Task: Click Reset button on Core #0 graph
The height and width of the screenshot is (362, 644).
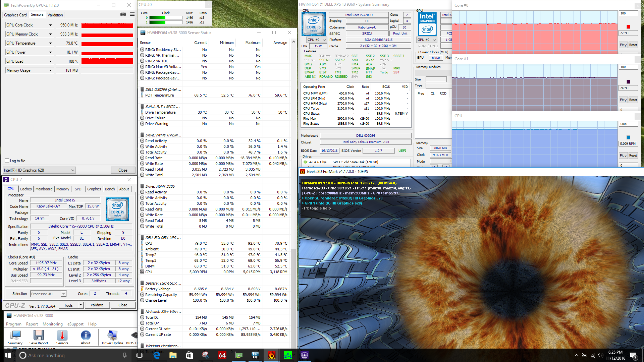Action: click(633, 45)
